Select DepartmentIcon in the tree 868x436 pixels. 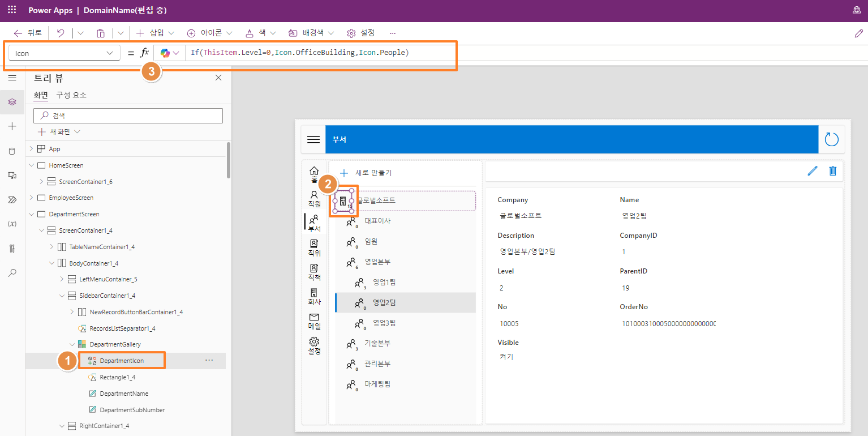coord(122,361)
